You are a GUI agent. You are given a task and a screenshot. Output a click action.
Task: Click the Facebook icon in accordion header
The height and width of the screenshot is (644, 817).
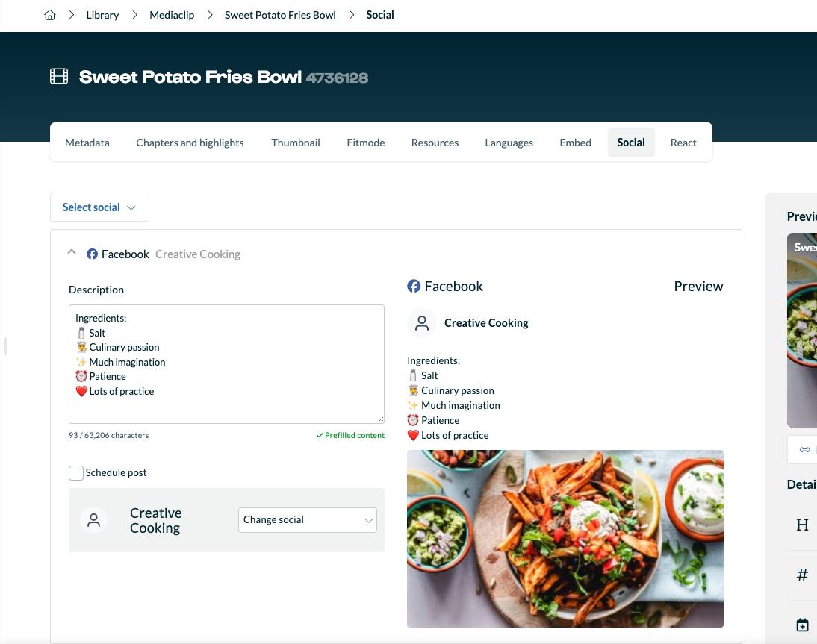(x=92, y=254)
